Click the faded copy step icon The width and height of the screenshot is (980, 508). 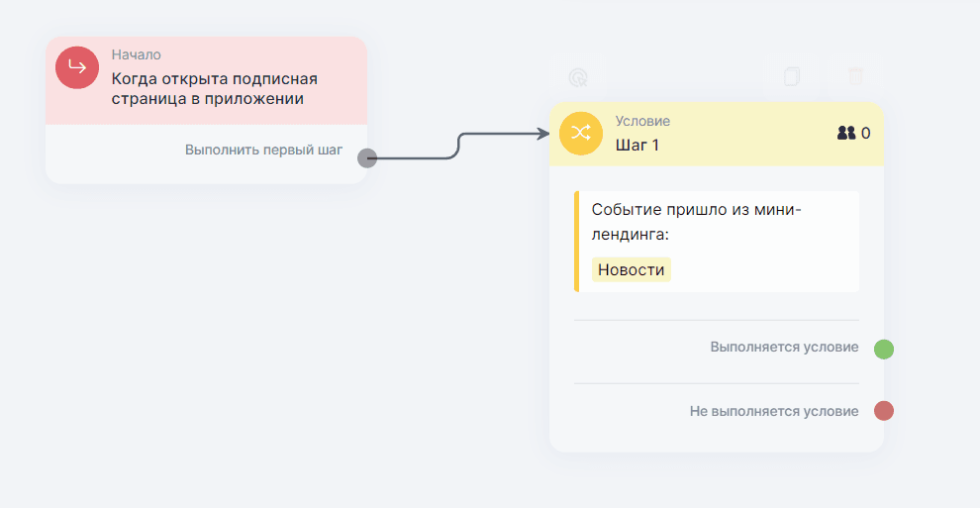tap(791, 76)
